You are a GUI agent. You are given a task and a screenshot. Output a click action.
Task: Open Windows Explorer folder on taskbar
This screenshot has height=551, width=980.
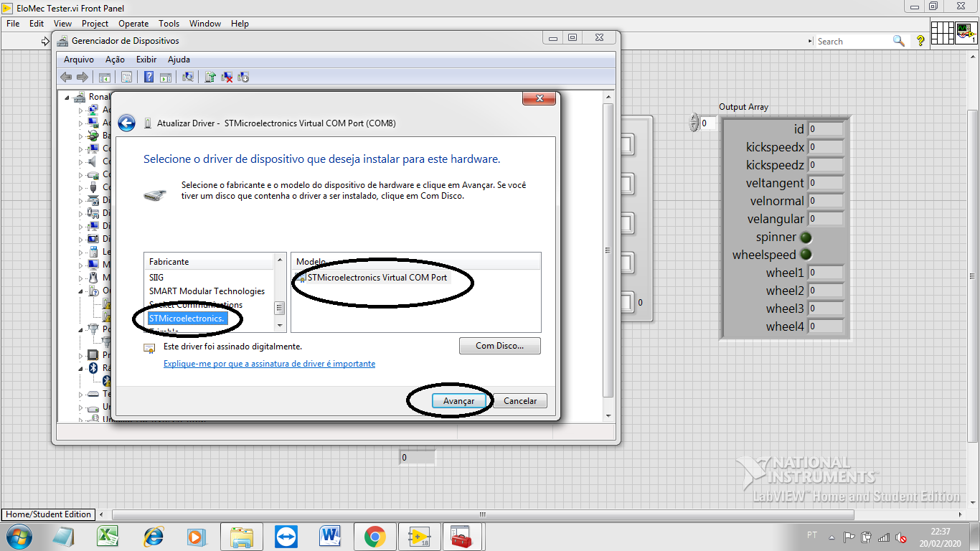[x=242, y=537]
